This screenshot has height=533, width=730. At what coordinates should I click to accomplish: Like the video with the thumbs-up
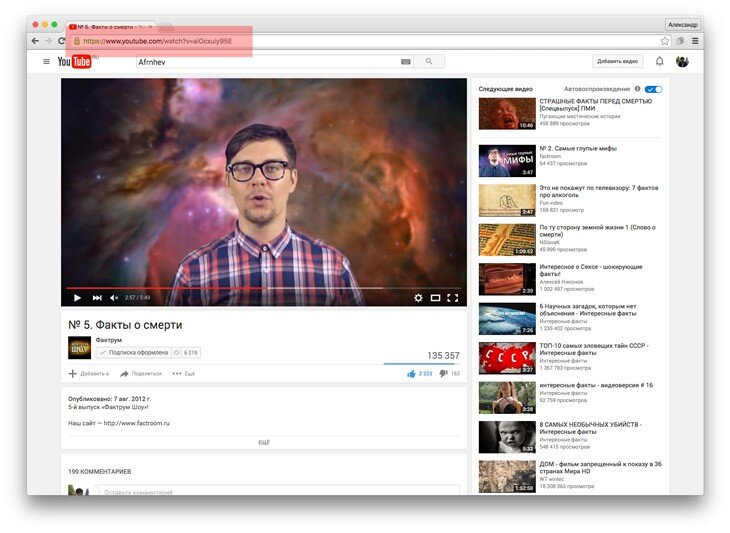(x=411, y=373)
